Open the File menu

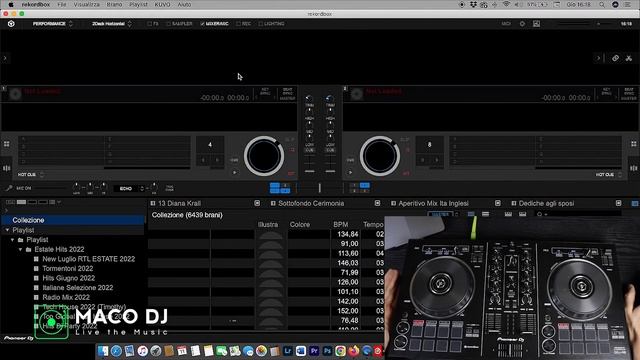pos(62,4)
